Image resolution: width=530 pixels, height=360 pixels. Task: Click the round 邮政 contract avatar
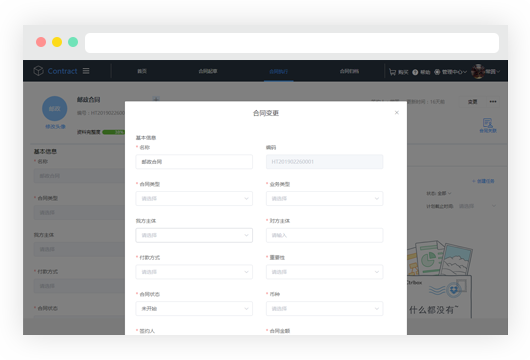pos(55,109)
